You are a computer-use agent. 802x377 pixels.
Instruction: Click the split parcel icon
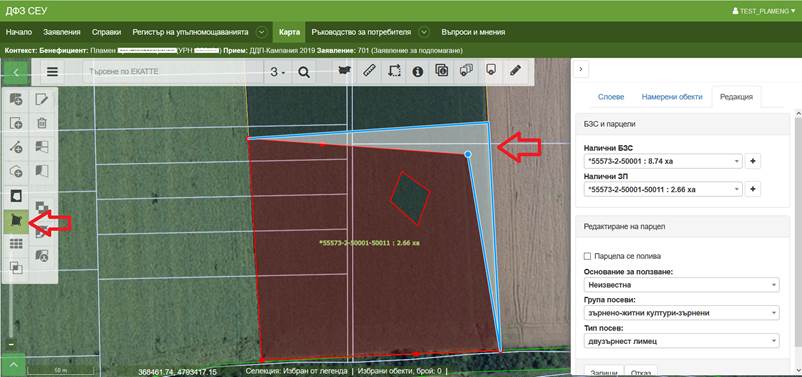(42, 147)
